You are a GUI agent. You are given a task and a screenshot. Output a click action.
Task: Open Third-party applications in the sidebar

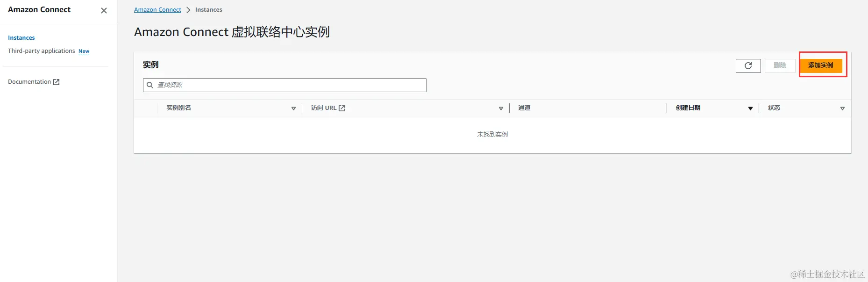click(42, 51)
